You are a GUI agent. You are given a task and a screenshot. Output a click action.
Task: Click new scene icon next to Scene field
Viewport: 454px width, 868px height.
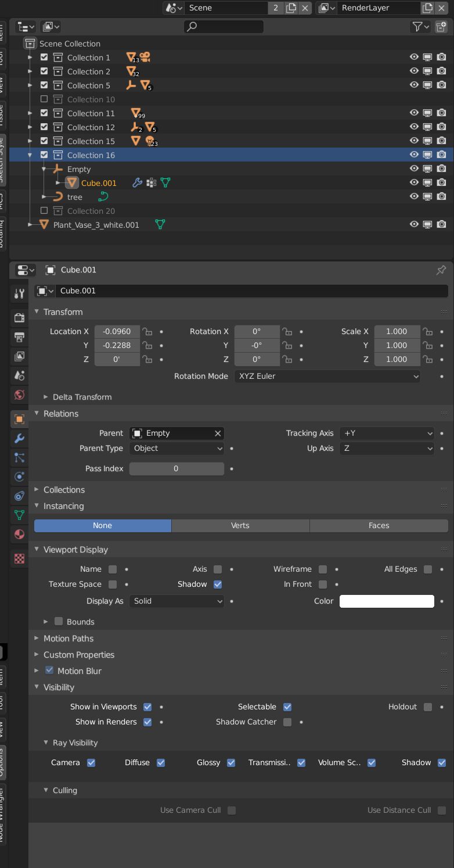tap(291, 8)
